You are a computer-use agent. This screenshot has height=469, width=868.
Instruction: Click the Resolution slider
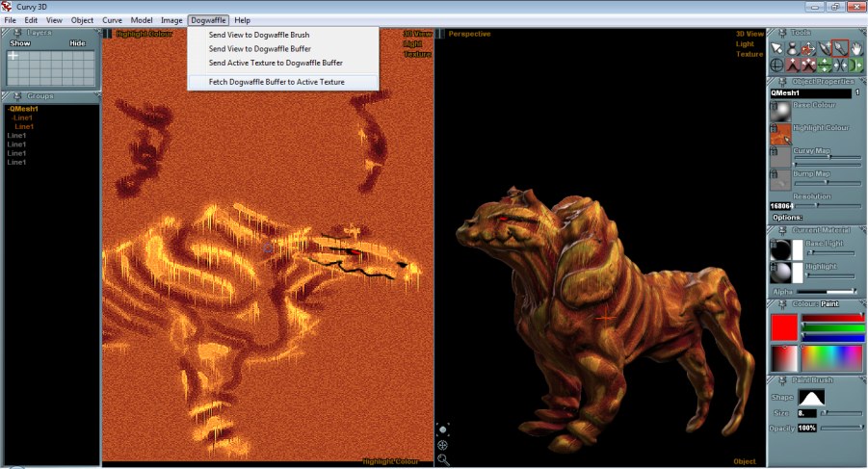click(x=829, y=205)
